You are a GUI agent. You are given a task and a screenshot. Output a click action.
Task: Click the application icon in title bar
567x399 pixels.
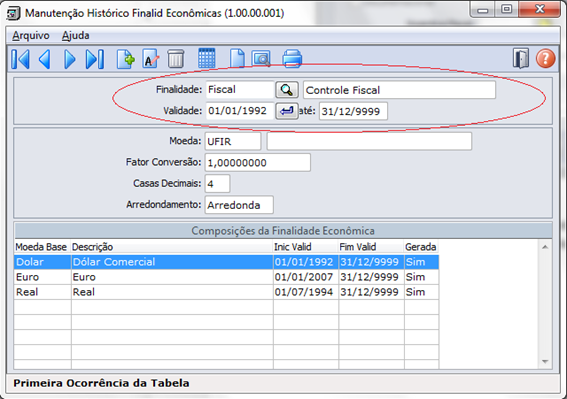[x=14, y=13]
